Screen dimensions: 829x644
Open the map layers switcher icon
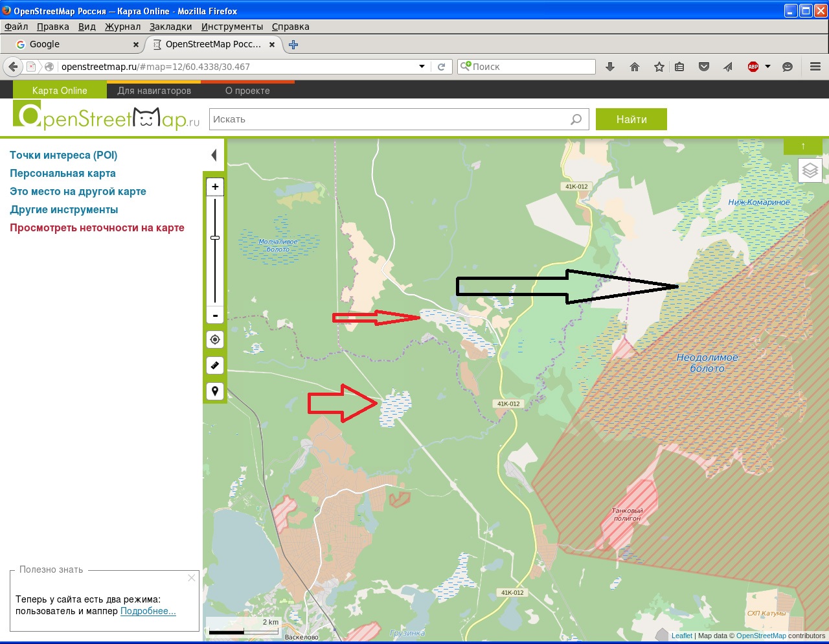point(810,170)
